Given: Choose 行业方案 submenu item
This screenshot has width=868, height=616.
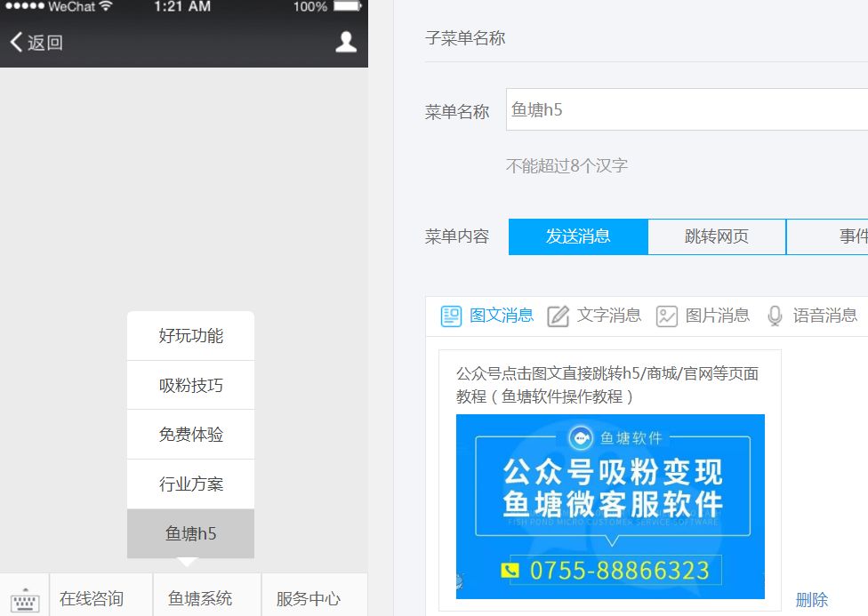Looking at the screenshot, I should point(190,484).
